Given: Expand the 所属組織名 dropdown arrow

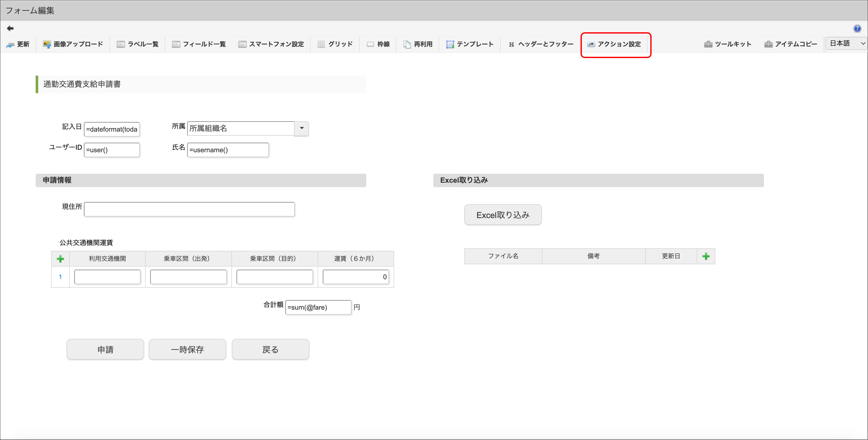Looking at the screenshot, I should pos(302,128).
